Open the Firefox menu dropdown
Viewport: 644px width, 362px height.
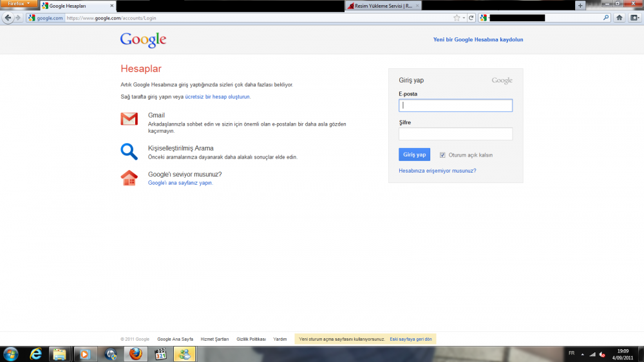19,4
